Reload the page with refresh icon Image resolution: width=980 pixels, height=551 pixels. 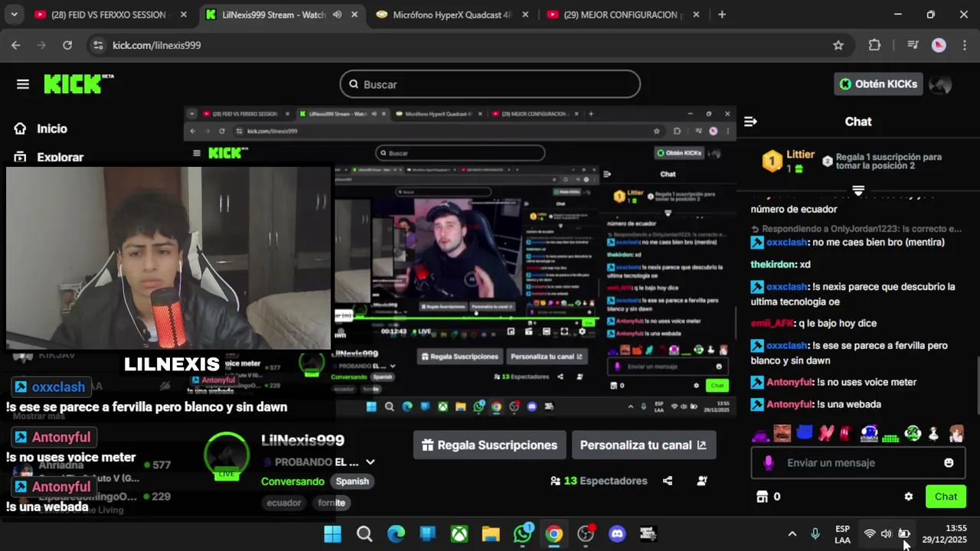(x=67, y=45)
